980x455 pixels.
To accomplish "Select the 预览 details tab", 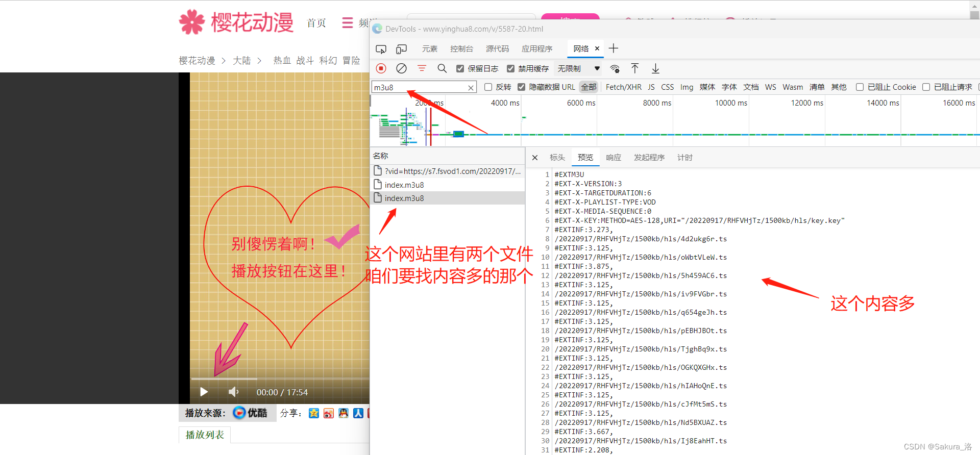I will [585, 158].
